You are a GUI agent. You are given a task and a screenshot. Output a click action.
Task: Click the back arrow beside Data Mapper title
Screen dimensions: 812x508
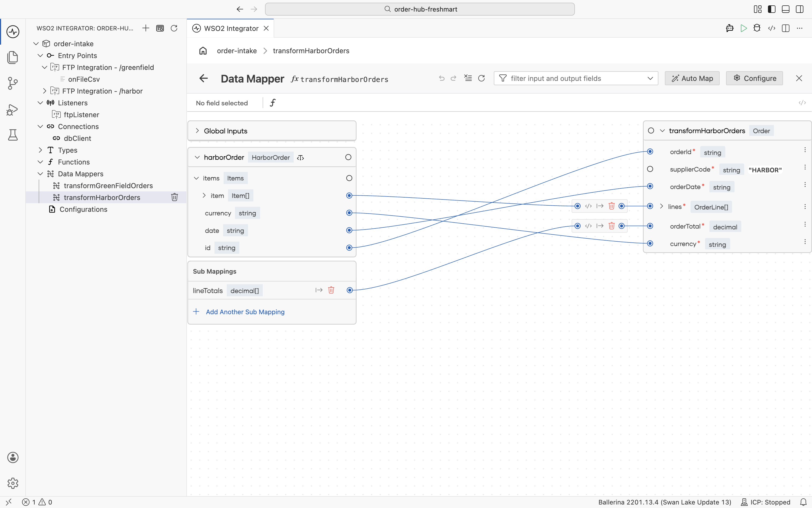pos(203,78)
